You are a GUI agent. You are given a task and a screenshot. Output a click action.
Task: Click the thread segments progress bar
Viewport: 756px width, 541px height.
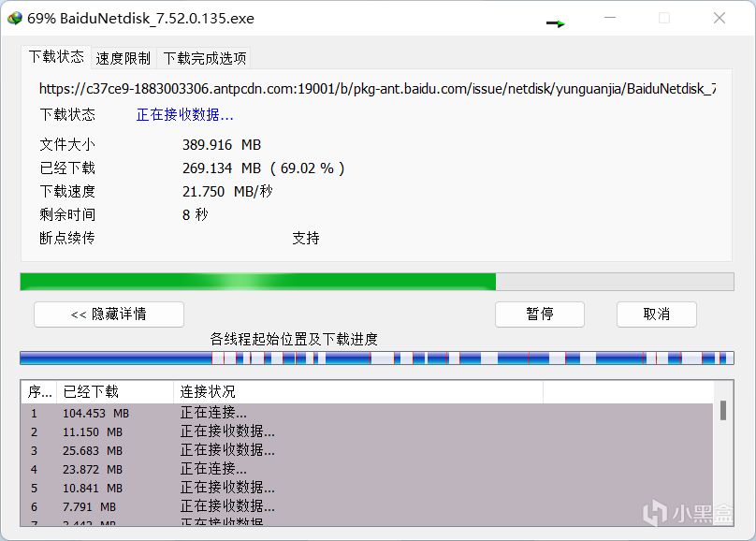377,358
